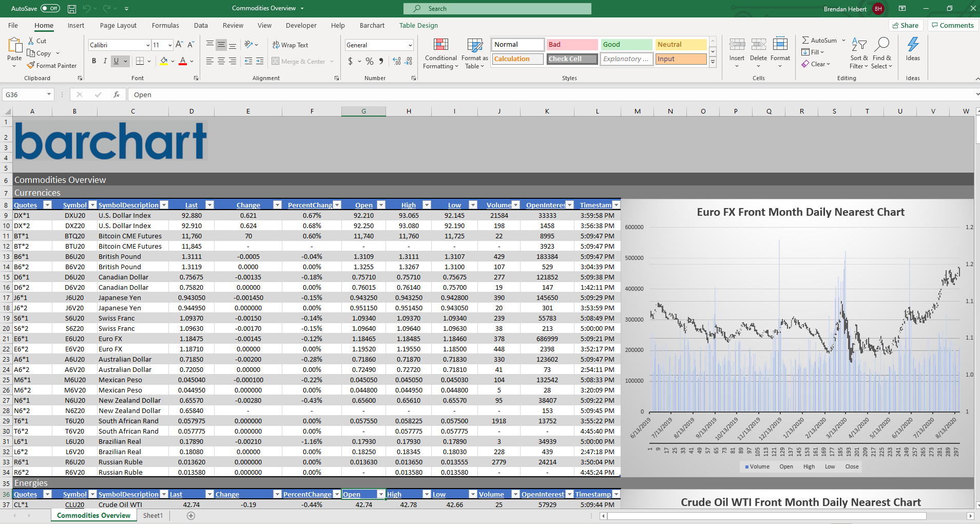The image size is (980, 524).
Task: Click Delete cells icon
Action: 759,45
